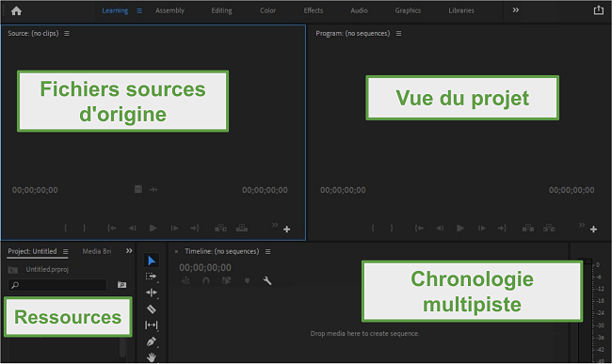Select the Track Select Forward tool
This screenshot has width=612, height=364.
152,277
